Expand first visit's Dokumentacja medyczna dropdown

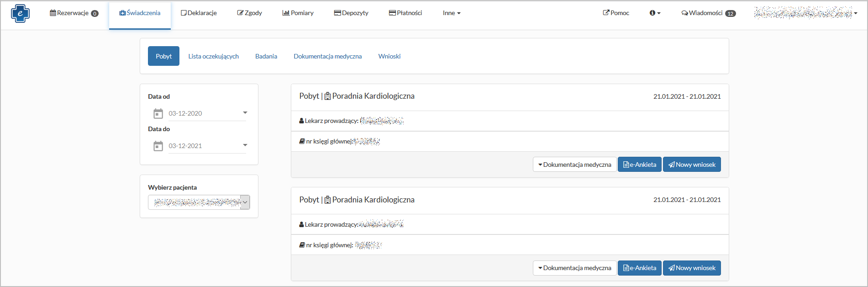point(574,165)
